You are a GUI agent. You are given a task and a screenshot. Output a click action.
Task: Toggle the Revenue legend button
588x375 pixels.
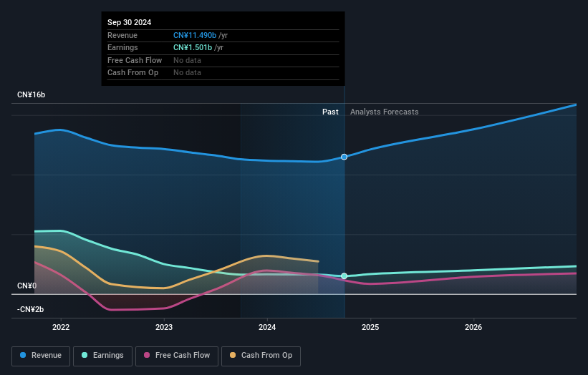(41, 356)
